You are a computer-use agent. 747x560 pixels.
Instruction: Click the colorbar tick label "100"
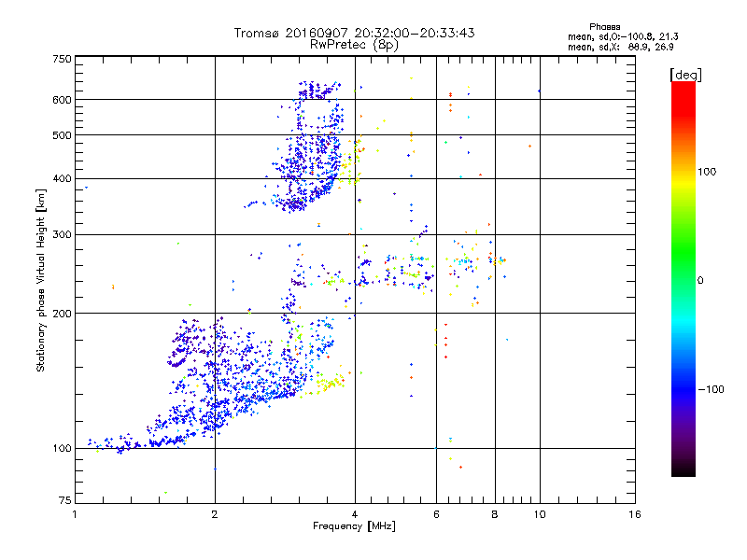[707, 172]
